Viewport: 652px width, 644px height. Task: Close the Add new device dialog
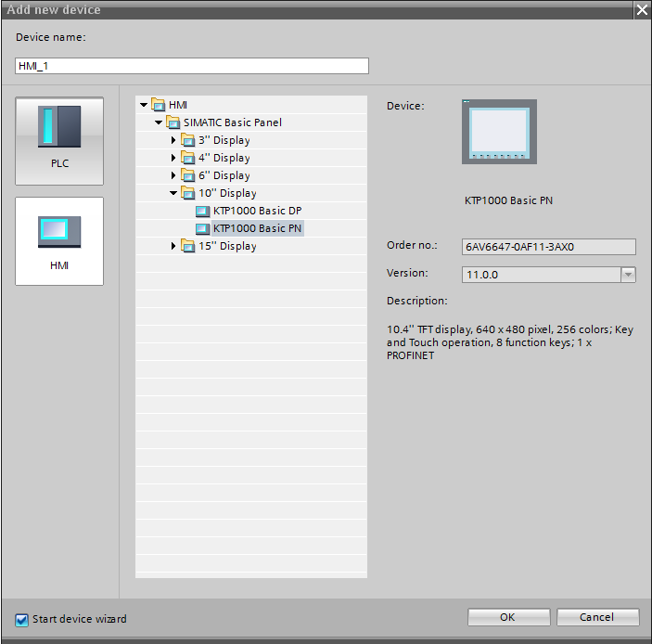click(643, 9)
